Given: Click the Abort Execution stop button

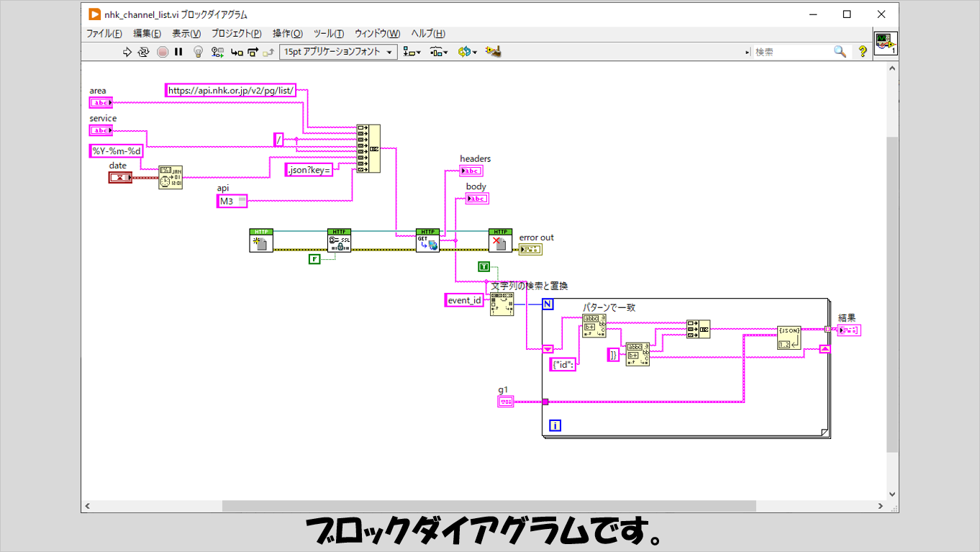Looking at the screenshot, I should click(163, 52).
